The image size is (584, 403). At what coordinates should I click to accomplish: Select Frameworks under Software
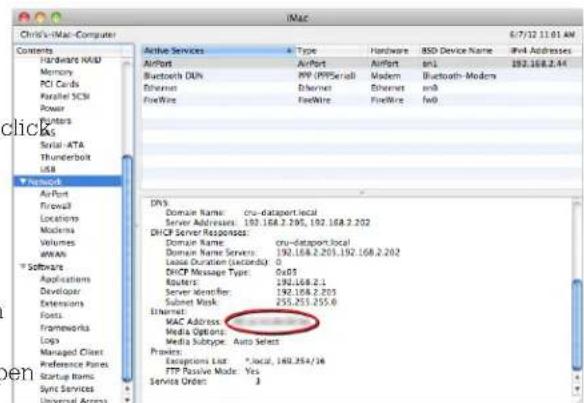pyautogui.click(x=64, y=328)
